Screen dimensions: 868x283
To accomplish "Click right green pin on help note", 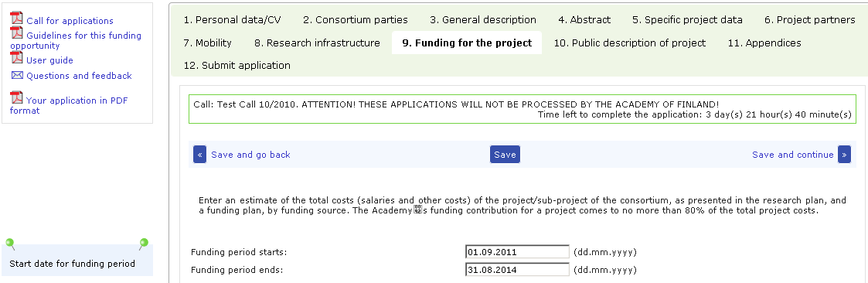I will click(144, 243).
